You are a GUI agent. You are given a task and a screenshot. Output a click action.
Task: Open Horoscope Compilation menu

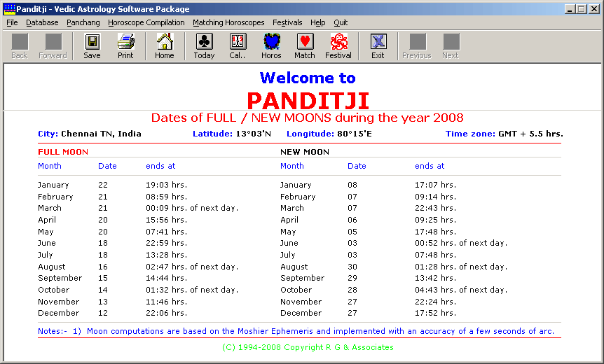pos(146,22)
